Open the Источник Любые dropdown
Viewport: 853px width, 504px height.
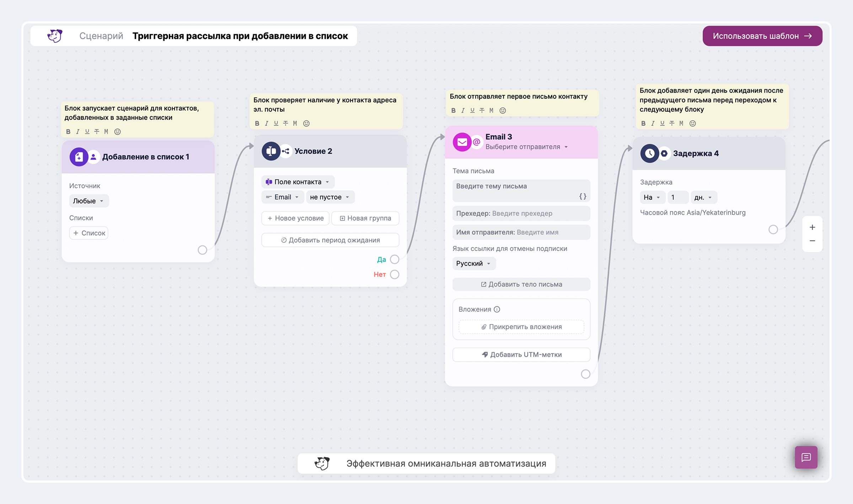pyautogui.click(x=89, y=201)
